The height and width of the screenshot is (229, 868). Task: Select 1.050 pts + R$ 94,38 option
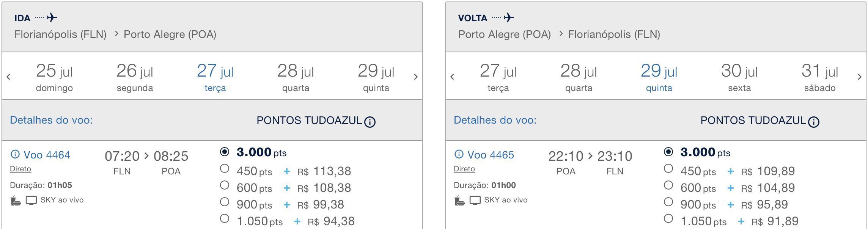pyautogui.click(x=225, y=219)
